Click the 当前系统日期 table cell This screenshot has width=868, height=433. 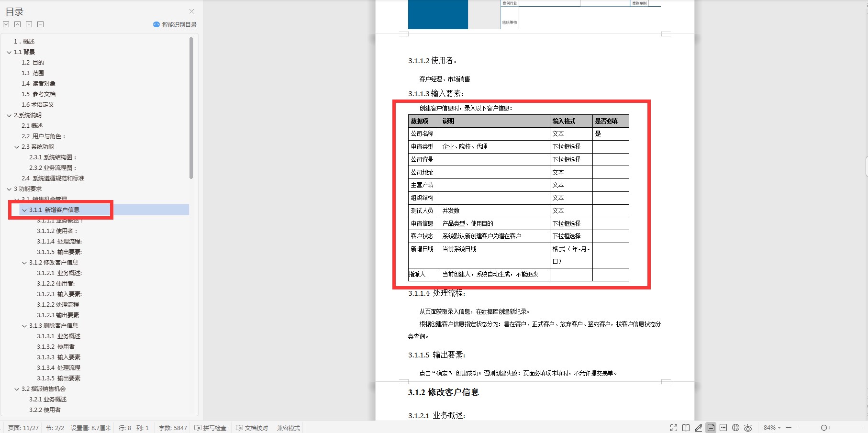[495, 255]
